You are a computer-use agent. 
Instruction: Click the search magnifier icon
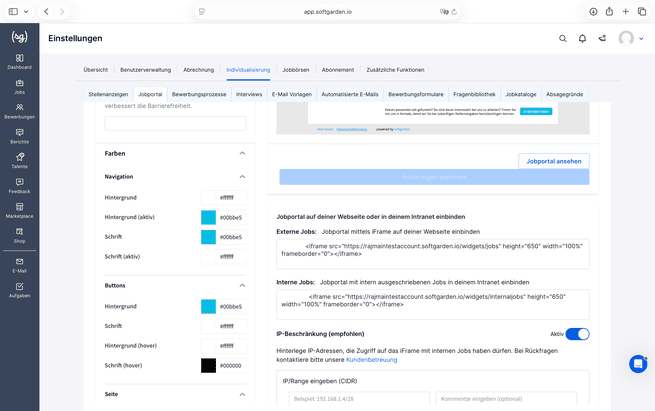[563, 38]
